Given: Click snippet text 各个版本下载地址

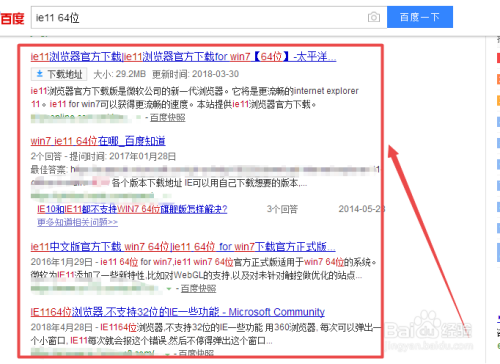Looking at the screenshot, I should [x=147, y=183].
